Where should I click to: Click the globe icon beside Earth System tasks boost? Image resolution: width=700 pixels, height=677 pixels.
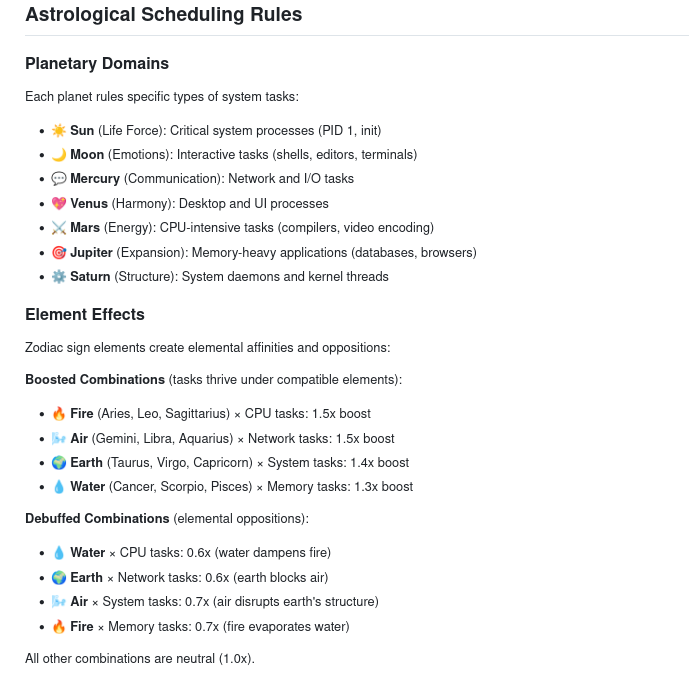(58, 462)
